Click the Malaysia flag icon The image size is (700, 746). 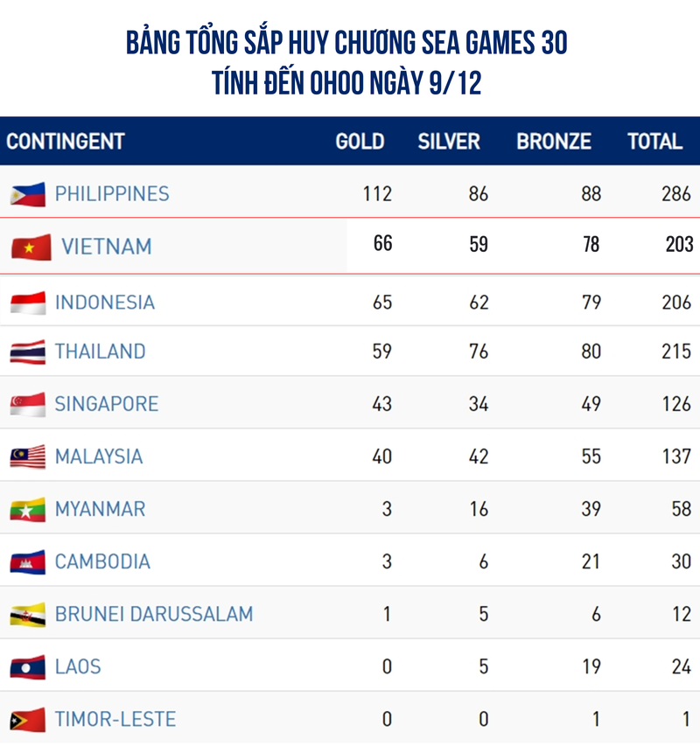coord(28,457)
